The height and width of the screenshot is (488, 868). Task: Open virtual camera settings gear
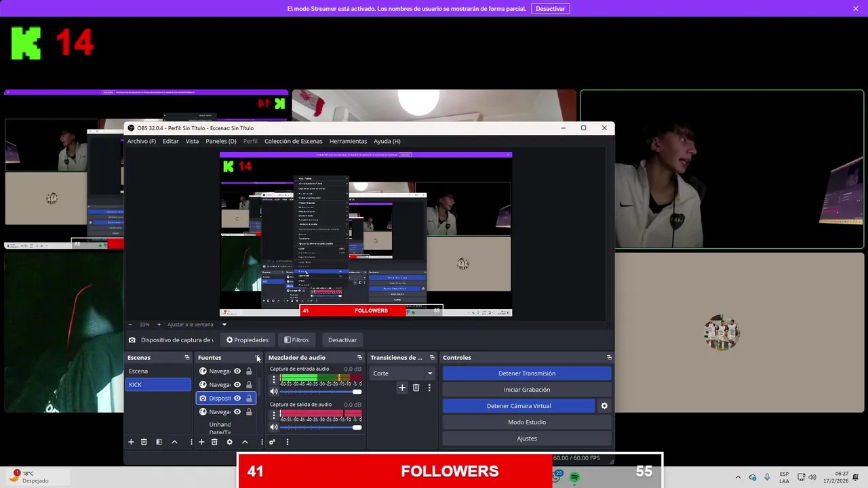[604, 406]
